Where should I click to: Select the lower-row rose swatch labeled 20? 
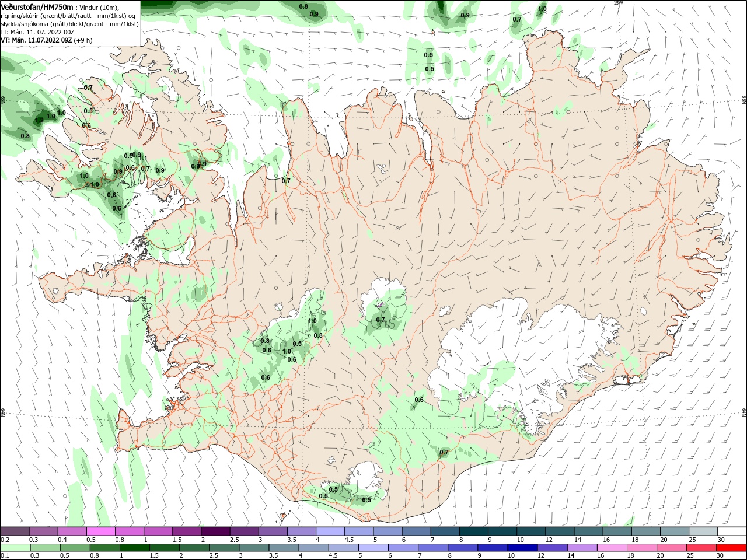coord(672,548)
